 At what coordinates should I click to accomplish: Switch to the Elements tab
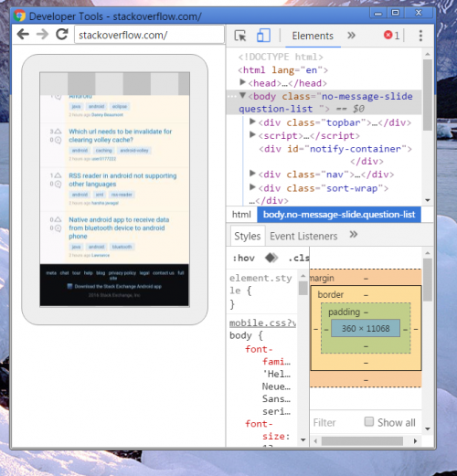pyautogui.click(x=313, y=36)
